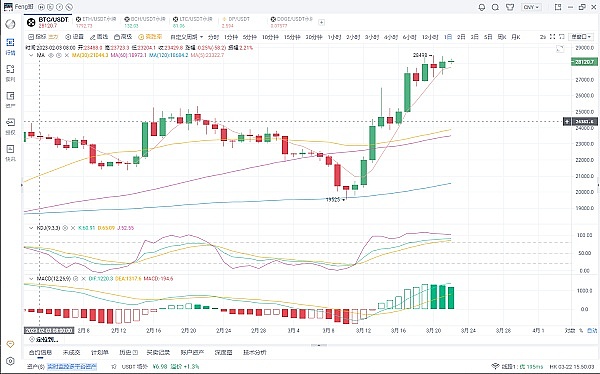
Task: Select the 1日 timeframe
Action: point(448,37)
